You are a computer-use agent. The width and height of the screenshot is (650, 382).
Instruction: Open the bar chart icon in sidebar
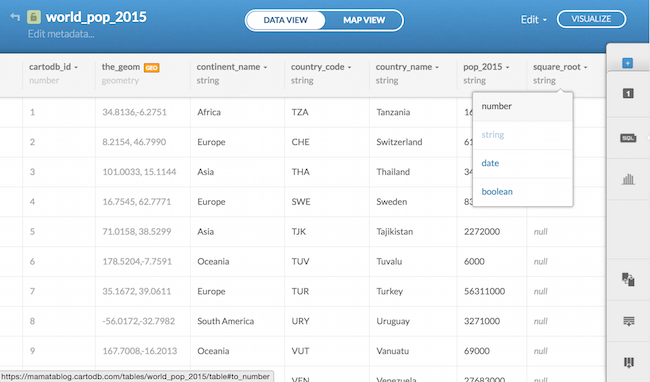pyautogui.click(x=628, y=179)
